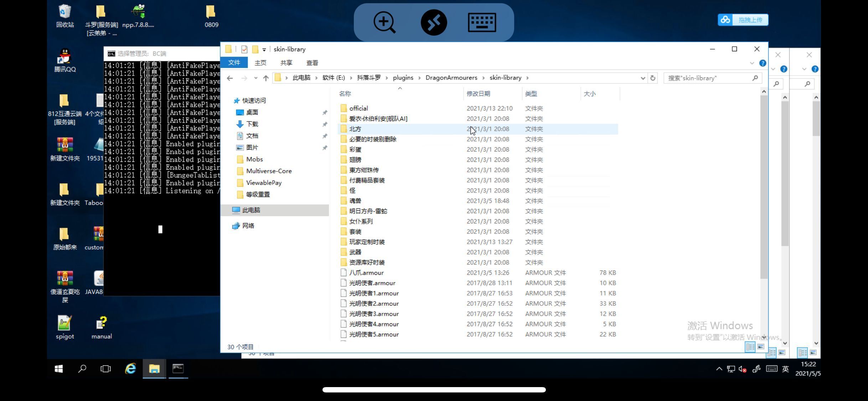Refresh the skin-library folder view

[x=653, y=78]
